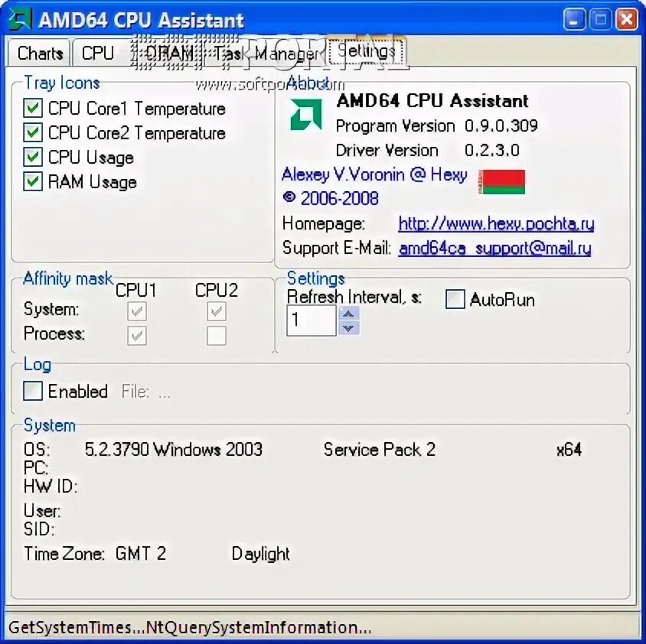Decrease refresh interval with down arrow
646x644 pixels.
tap(348, 328)
